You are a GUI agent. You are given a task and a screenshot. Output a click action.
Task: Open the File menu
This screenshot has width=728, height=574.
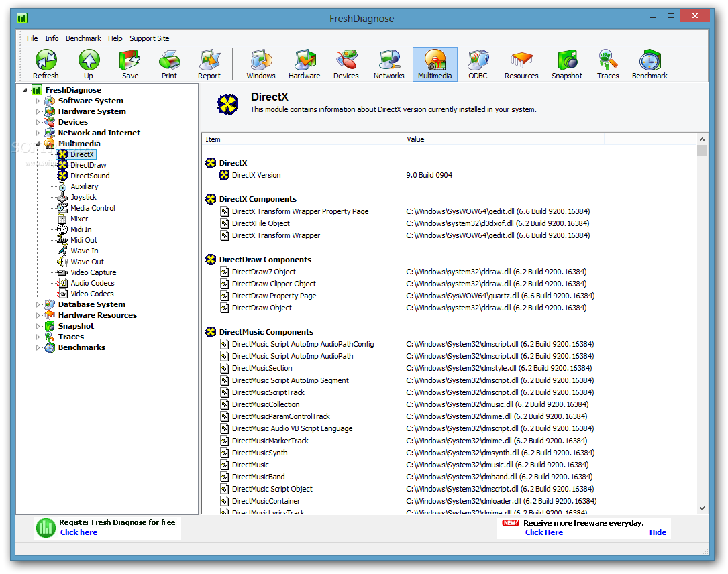point(32,38)
